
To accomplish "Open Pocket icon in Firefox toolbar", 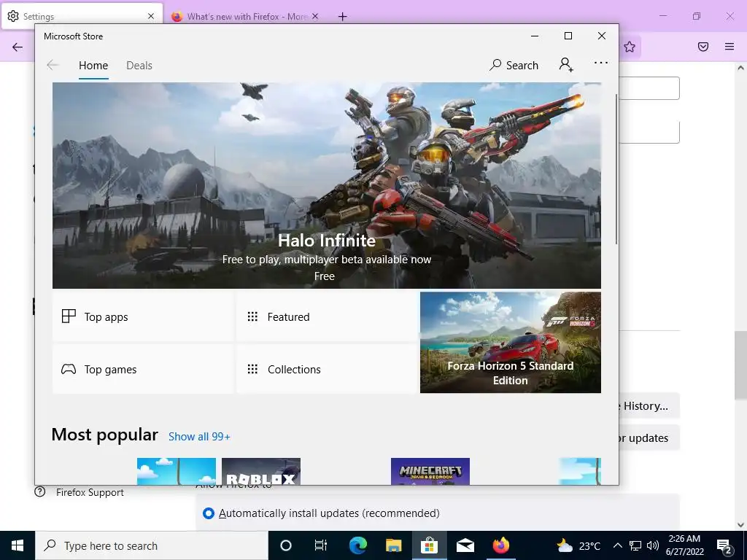I will point(703,47).
